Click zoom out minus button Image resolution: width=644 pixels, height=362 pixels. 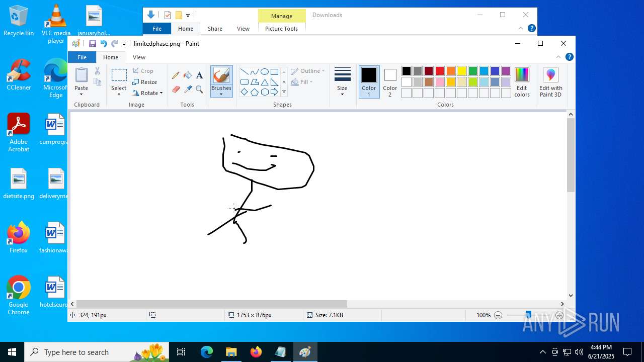point(498,315)
